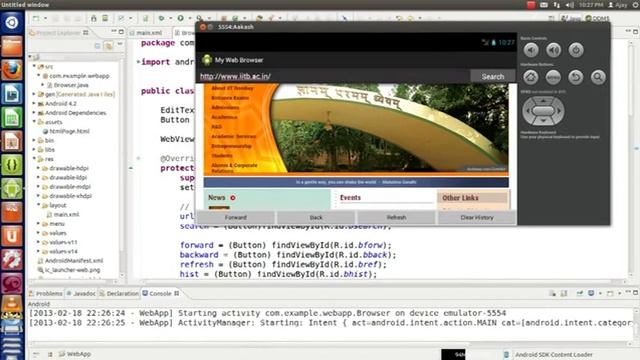Open the Problems tab
The height and width of the screenshot is (360, 640).
pyautogui.click(x=45, y=293)
